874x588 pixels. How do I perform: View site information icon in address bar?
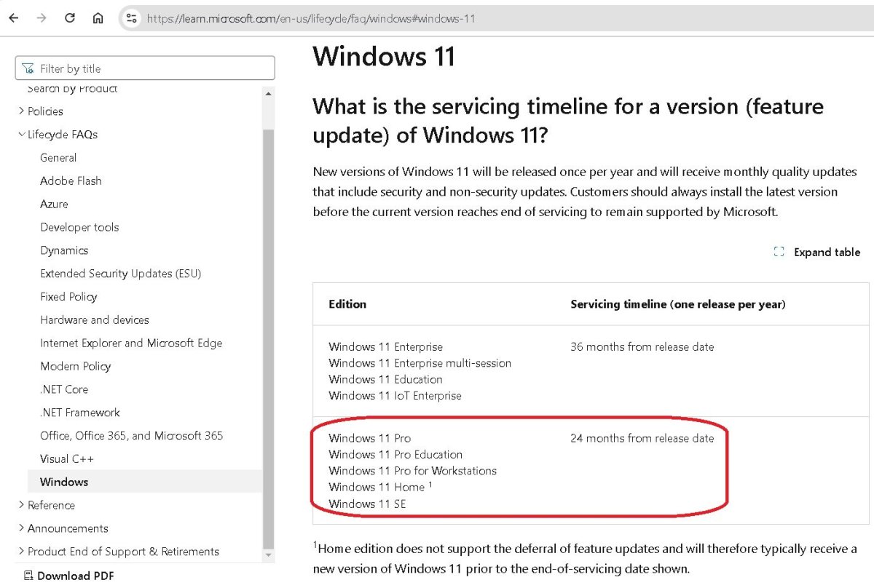pyautogui.click(x=132, y=18)
